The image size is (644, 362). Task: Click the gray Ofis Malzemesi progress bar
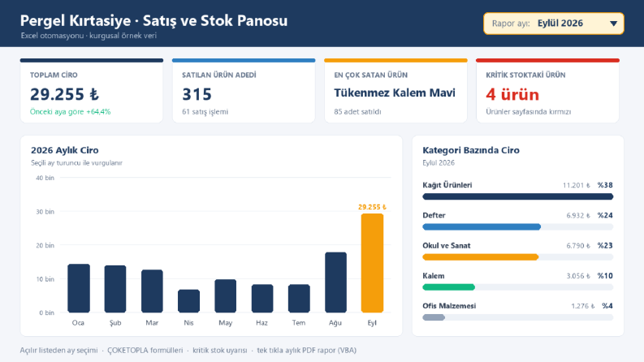pyautogui.click(x=434, y=317)
